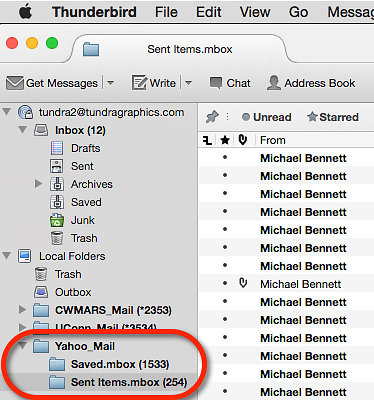Screen dimensions: 374x400
Task: Sort by thread column header icon
Action: 207,140
